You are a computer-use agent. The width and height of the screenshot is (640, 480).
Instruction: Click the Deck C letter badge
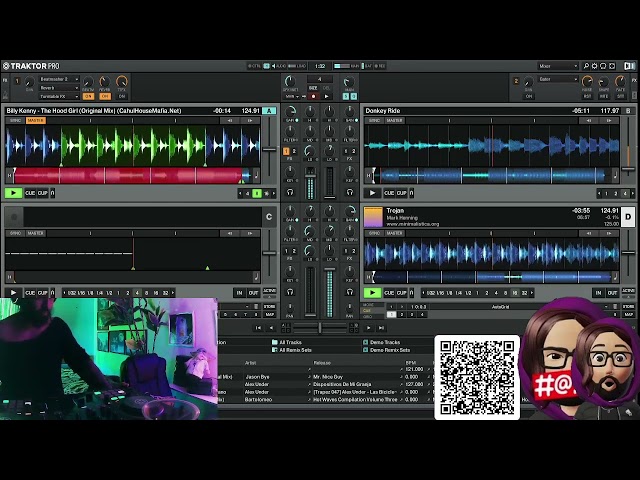[x=269, y=217]
